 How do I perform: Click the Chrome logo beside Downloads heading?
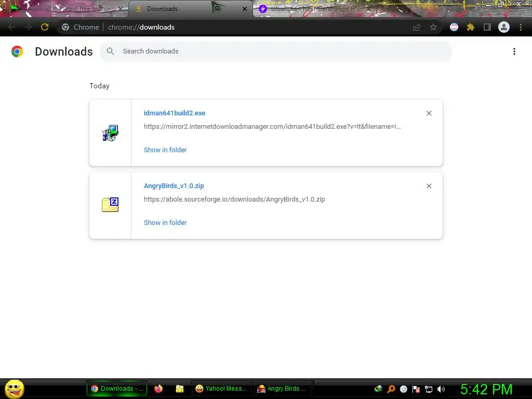click(x=17, y=51)
